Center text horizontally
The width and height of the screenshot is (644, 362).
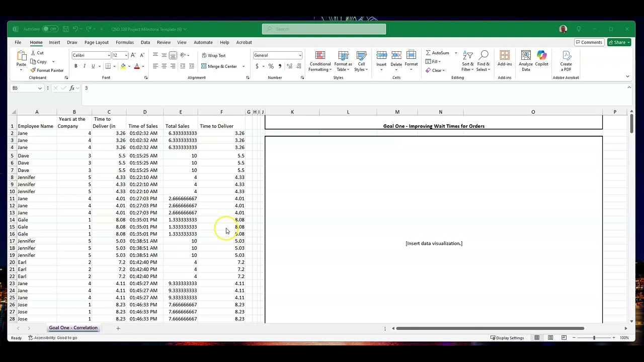coord(164,66)
